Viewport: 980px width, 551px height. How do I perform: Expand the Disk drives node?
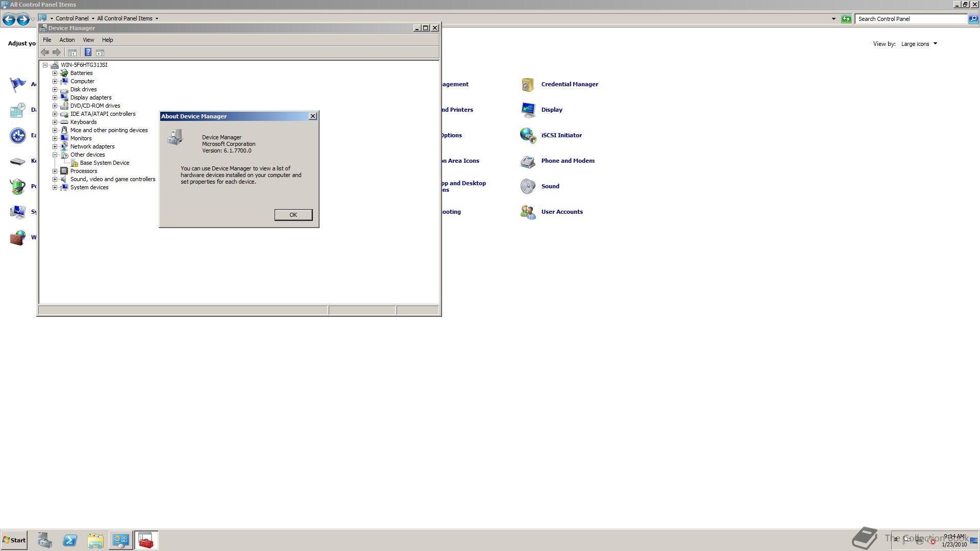(x=55, y=89)
